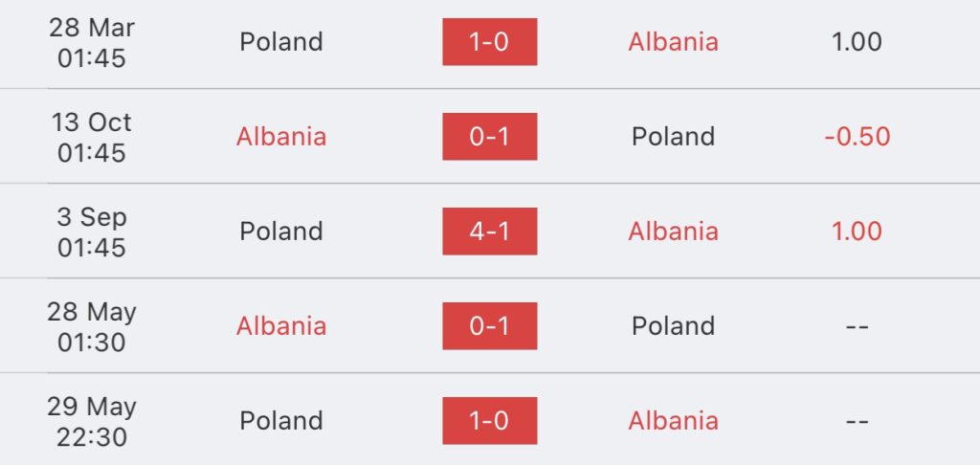Open the 29 May 1-0 score box
The height and width of the screenshot is (465, 980).
(x=489, y=421)
